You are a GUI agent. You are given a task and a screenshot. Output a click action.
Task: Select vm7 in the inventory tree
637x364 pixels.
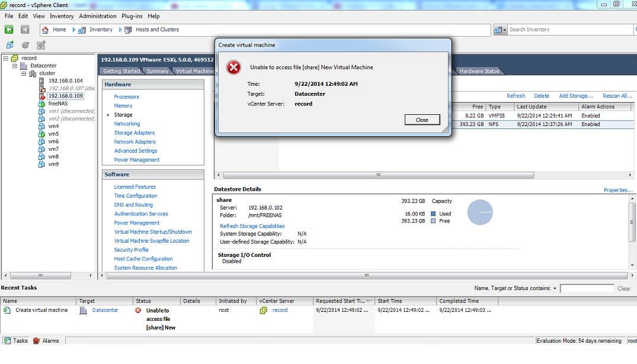(53, 149)
